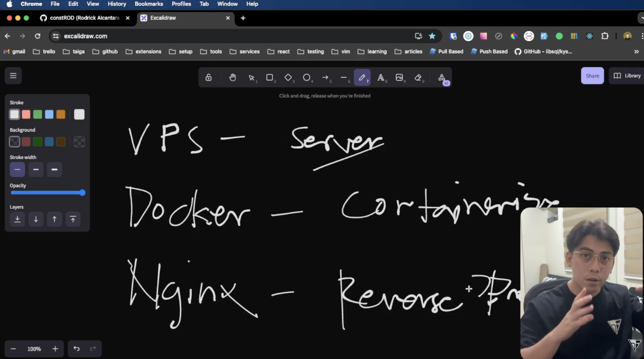The width and height of the screenshot is (644, 359).
Task: Select the Rectangle tool
Action: coord(270,78)
